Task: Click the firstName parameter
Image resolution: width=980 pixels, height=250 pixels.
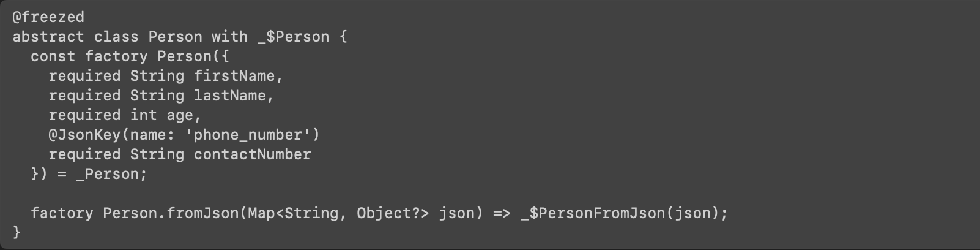Action: pos(234,76)
